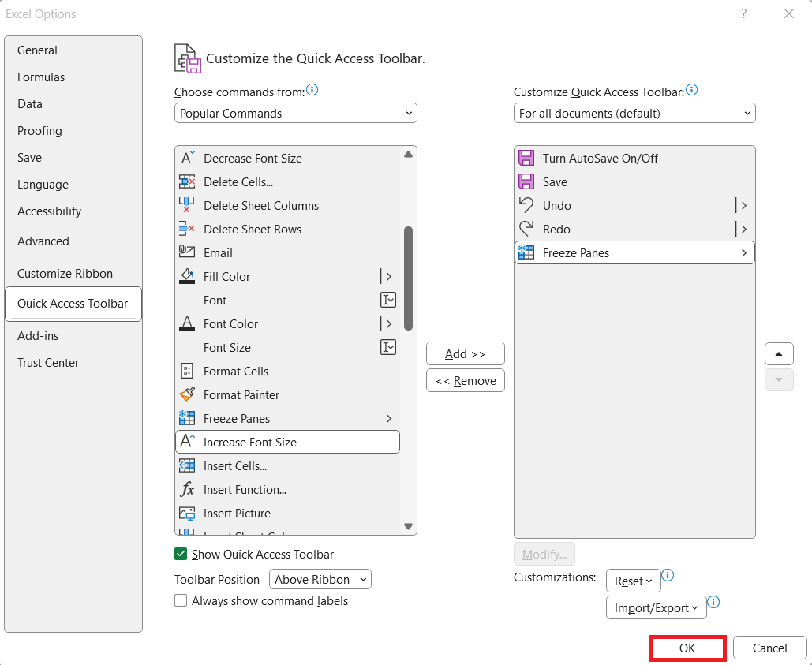Click the << Remove button
The image size is (812, 665).
(x=466, y=381)
